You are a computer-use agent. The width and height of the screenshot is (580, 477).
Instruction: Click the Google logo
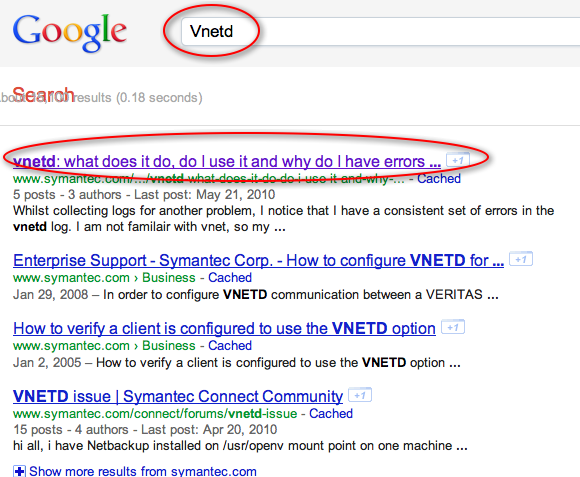70,33
